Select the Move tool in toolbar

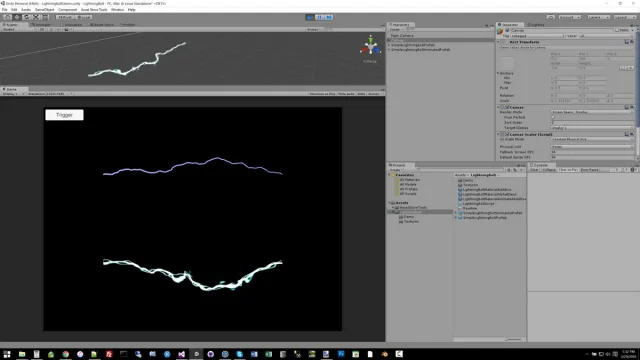click(x=17, y=17)
